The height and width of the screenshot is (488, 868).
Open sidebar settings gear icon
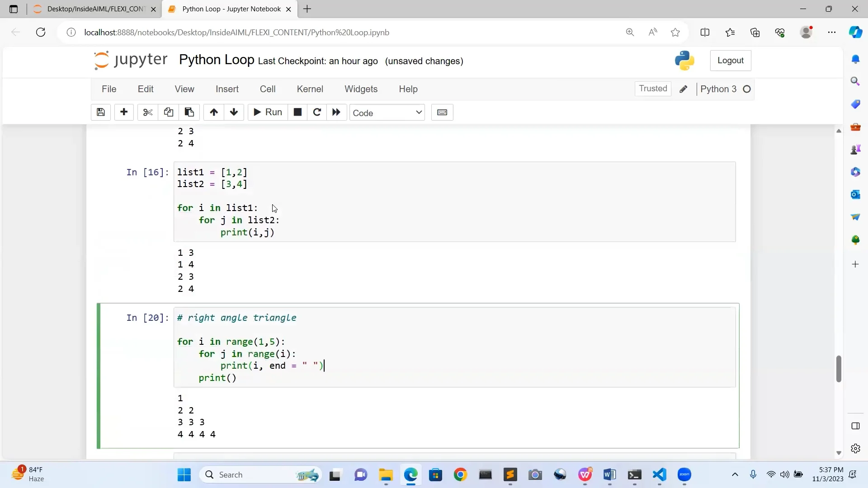point(855,449)
